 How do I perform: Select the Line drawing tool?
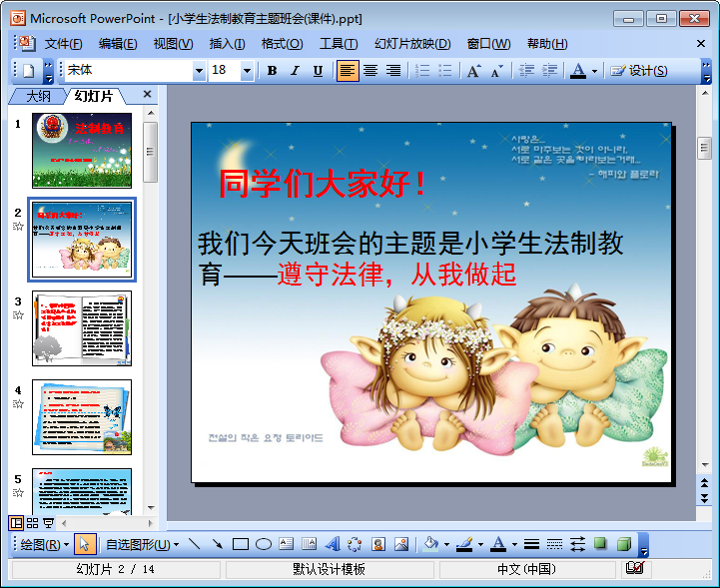195,544
